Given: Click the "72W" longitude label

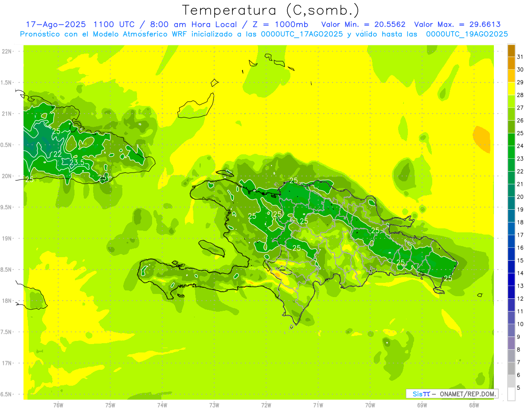Looking at the screenshot, I should coord(266,405).
